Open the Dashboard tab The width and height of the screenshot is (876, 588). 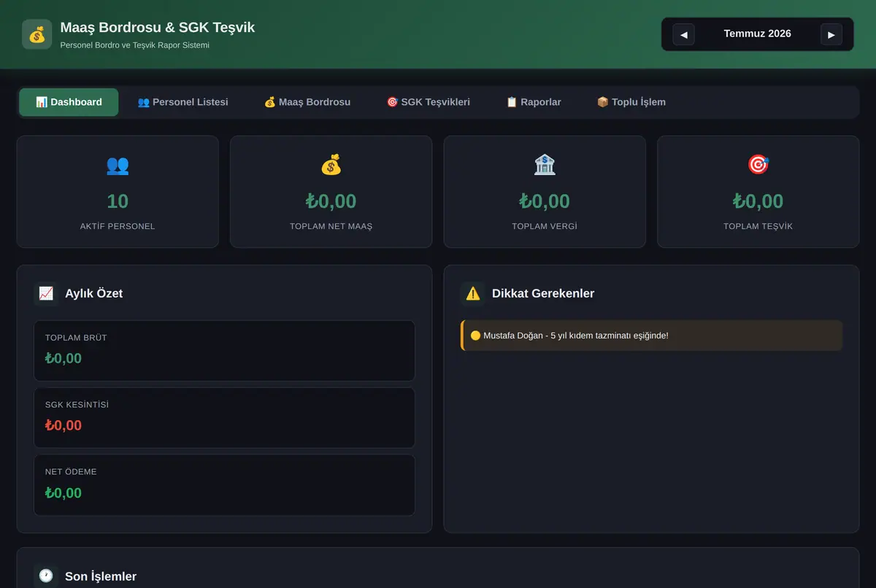pos(69,102)
